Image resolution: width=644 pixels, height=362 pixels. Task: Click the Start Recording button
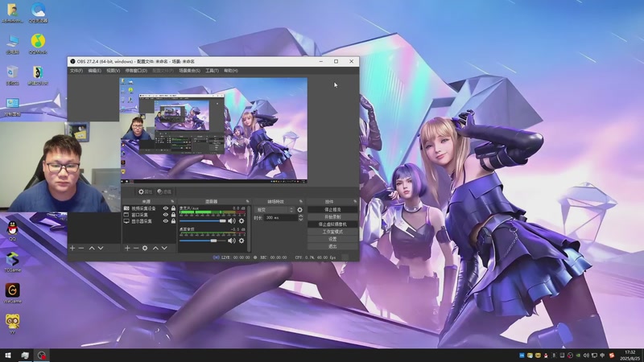coord(332,217)
